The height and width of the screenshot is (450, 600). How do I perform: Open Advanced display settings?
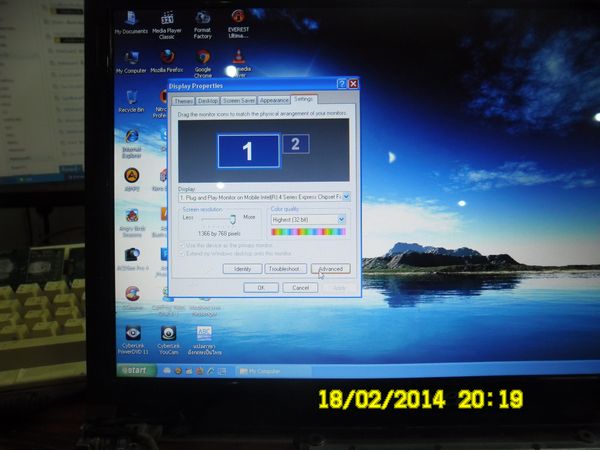tap(331, 269)
